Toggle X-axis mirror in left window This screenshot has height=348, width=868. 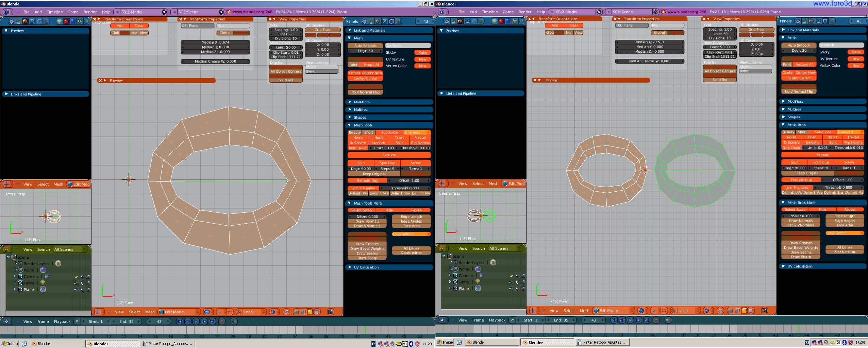(x=411, y=253)
